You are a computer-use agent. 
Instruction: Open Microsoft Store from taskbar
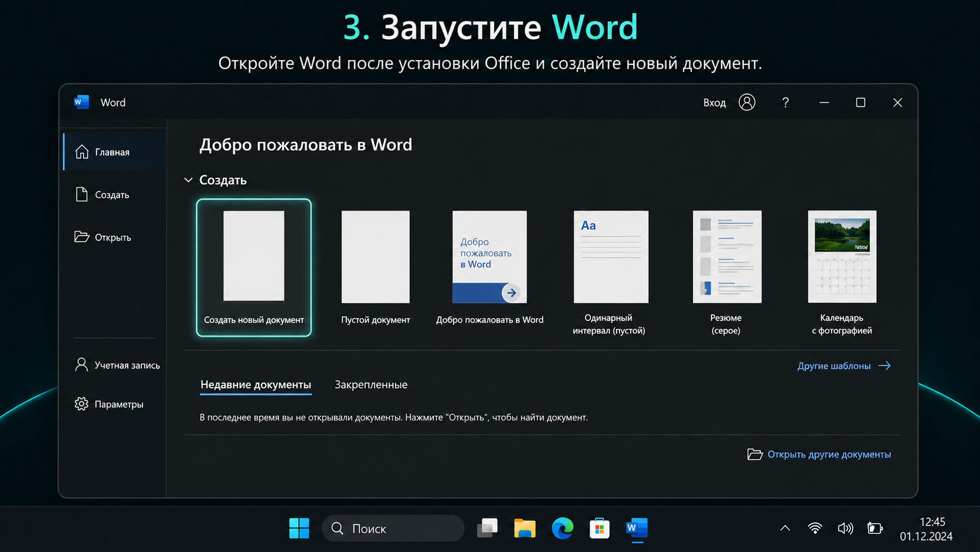click(600, 529)
